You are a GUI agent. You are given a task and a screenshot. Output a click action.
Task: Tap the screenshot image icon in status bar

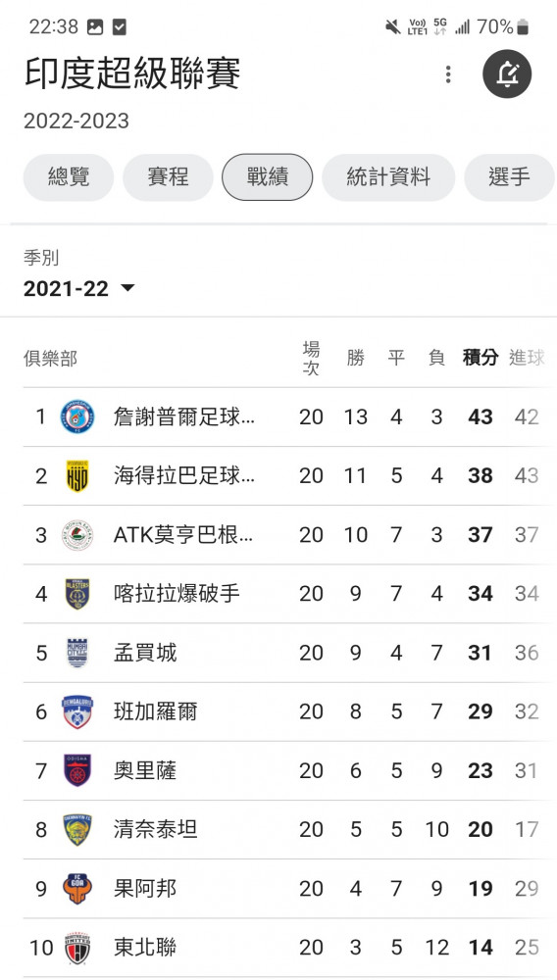95,26
